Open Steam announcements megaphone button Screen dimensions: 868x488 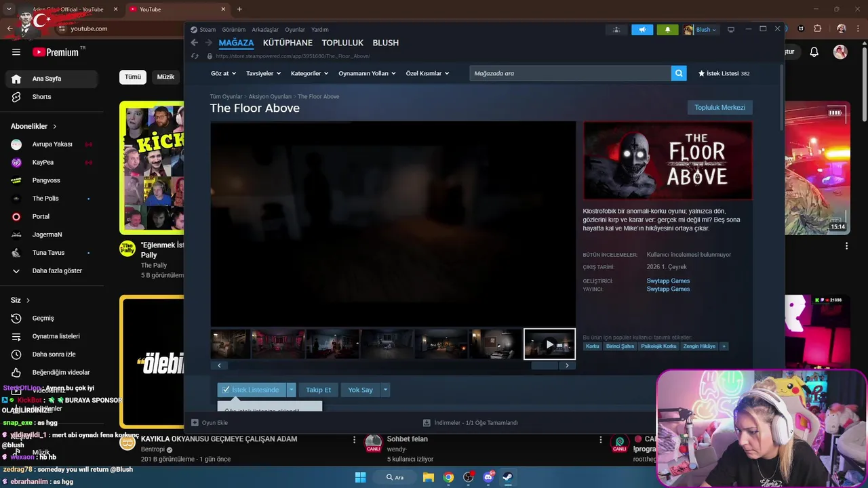pyautogui.click(x=642, y=30)
